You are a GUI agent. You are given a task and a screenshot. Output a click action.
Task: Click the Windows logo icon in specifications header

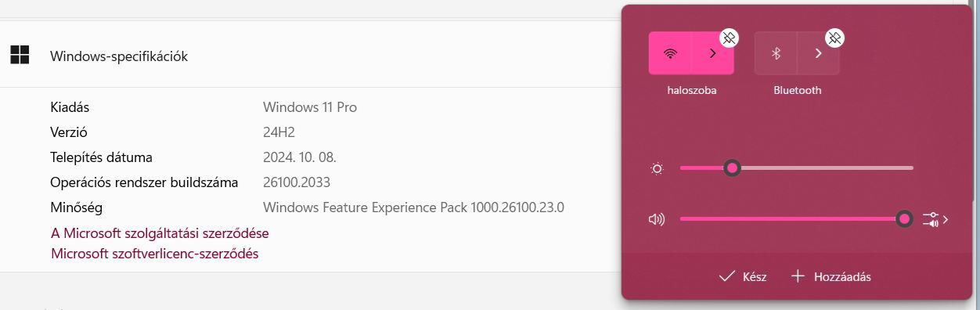20,55
